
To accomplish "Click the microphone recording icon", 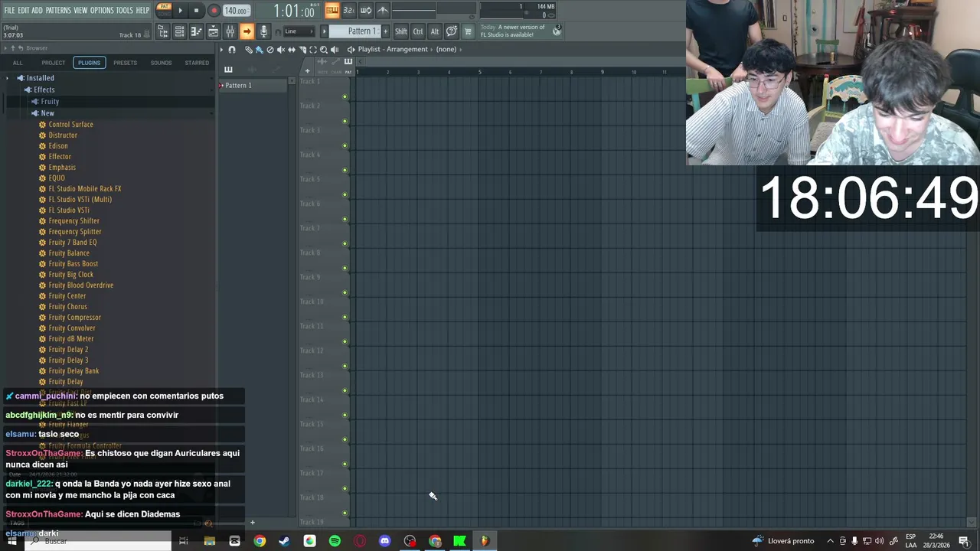I will pyautogui.click(x=263, y=31).
